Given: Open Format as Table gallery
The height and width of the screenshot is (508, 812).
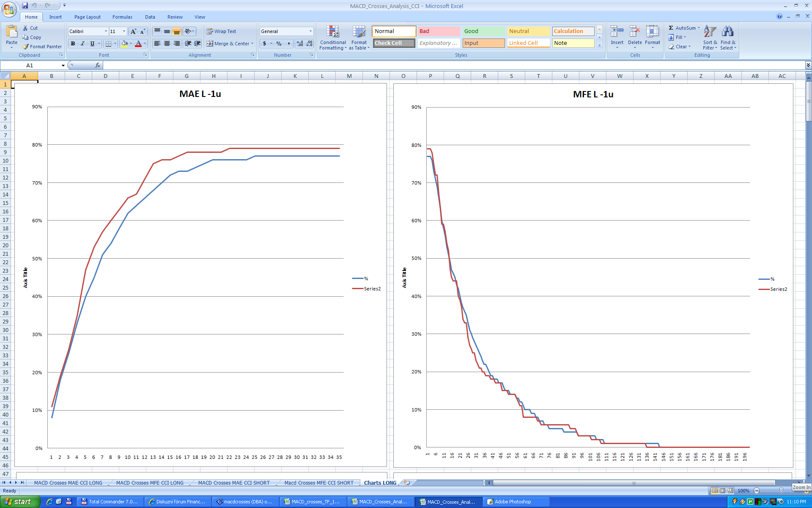Looking at the screenshot, I should click(359, 32).
